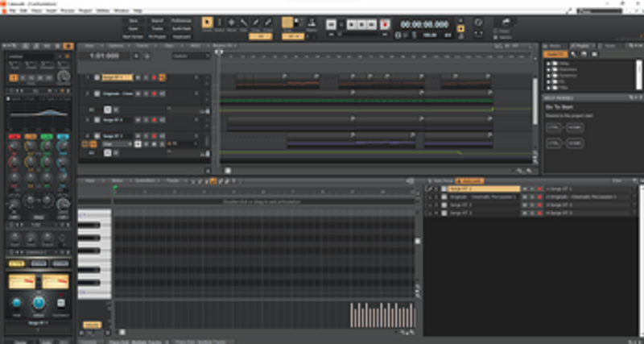Click the Track view vertical scrollbar
Viewport: 644px width, 344px height.
535,101
